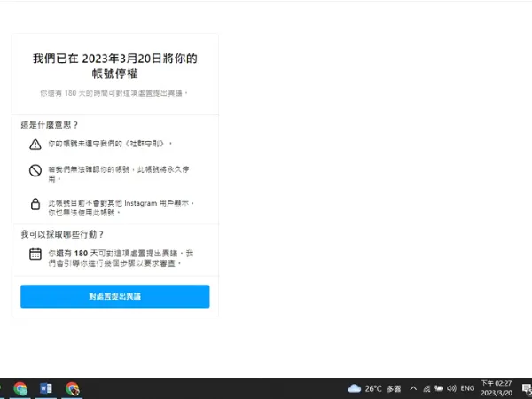Click the headline 我們已在 2023年3月20日將你的帳號停權

point(115,66)
